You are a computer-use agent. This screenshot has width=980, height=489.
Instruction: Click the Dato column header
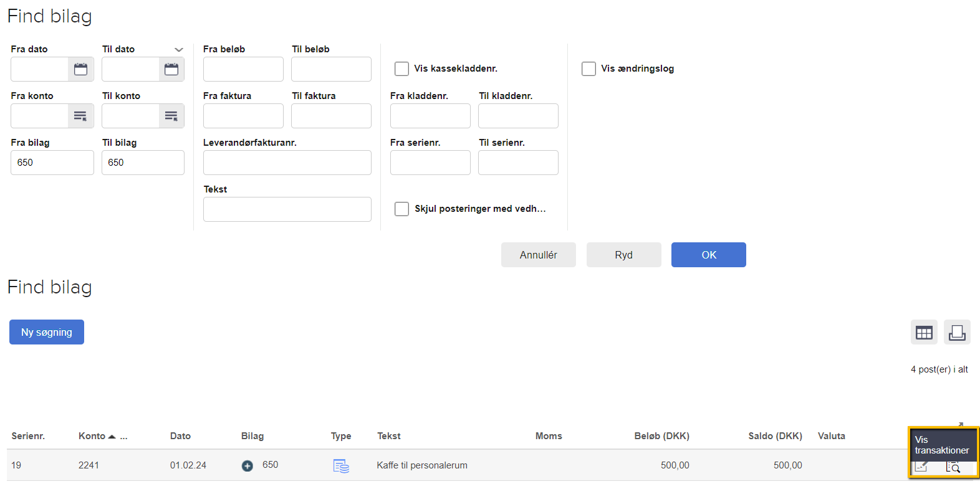180,436
